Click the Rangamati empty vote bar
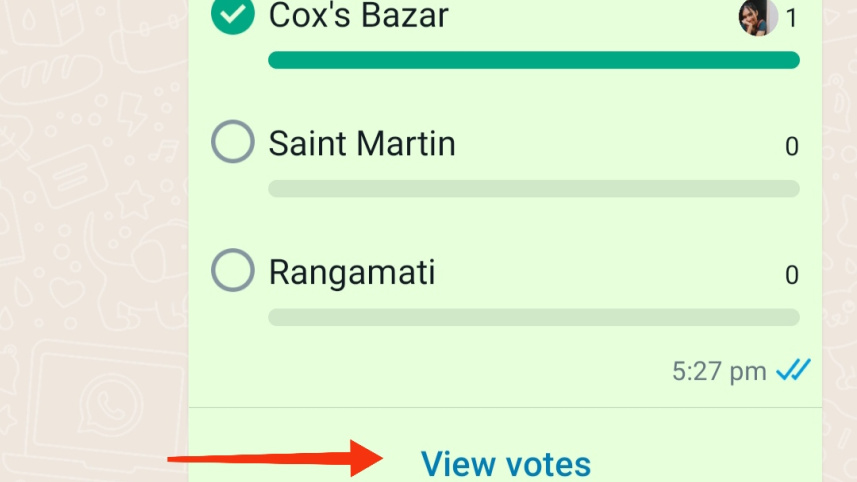The image size is (857, 482). pos(533,317)
